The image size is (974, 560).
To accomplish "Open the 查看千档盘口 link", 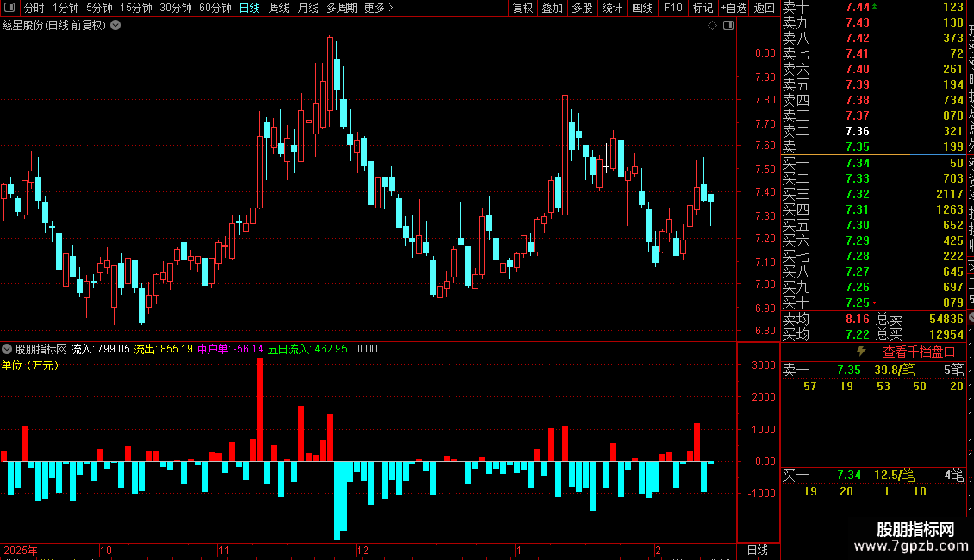I will pos(919,352).
